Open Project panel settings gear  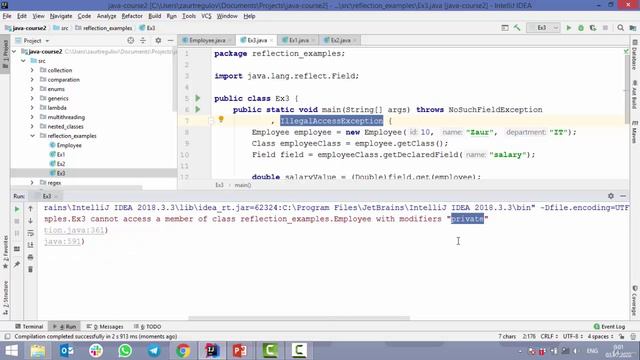pos(158,40)
